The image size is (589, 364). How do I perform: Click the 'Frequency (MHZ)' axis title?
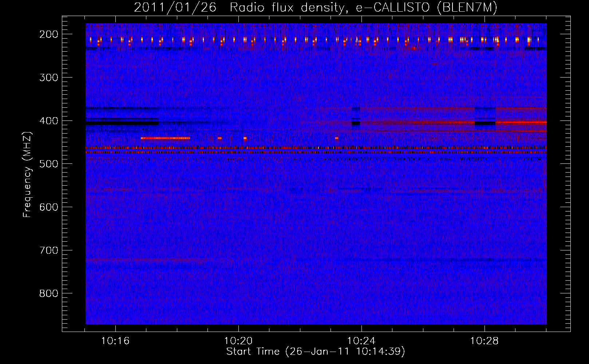pyautogui.click(x=27, y=174)
